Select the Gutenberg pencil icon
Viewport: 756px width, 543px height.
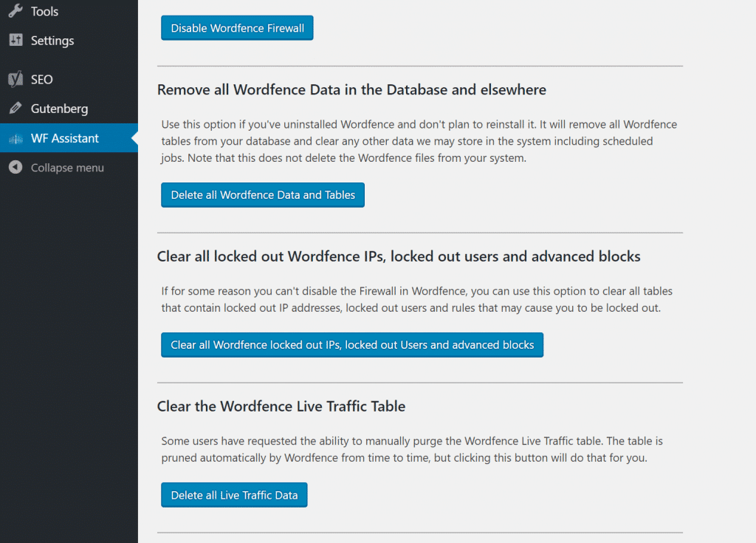click(x=16, y=109)
